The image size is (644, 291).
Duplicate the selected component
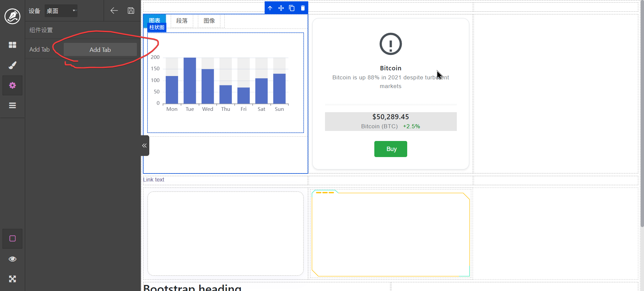pyautogui.click(x=292, y=8)
